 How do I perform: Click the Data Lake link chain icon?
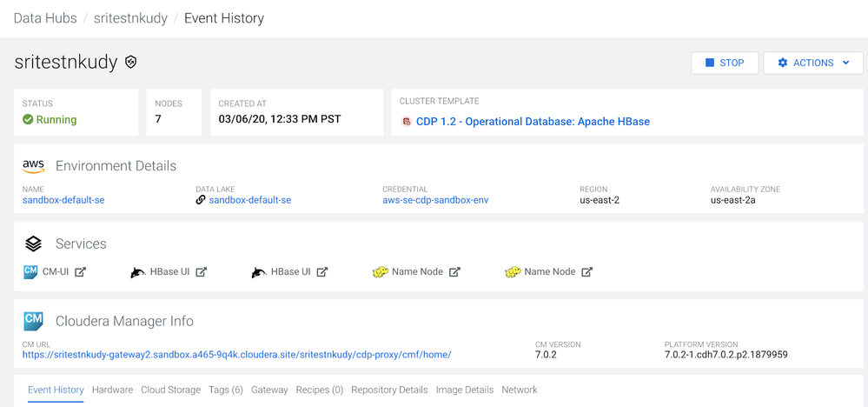[x=201, y=200]
